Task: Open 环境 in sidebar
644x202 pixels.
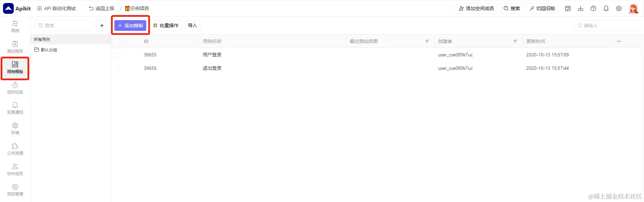Action: pos(15,129)
